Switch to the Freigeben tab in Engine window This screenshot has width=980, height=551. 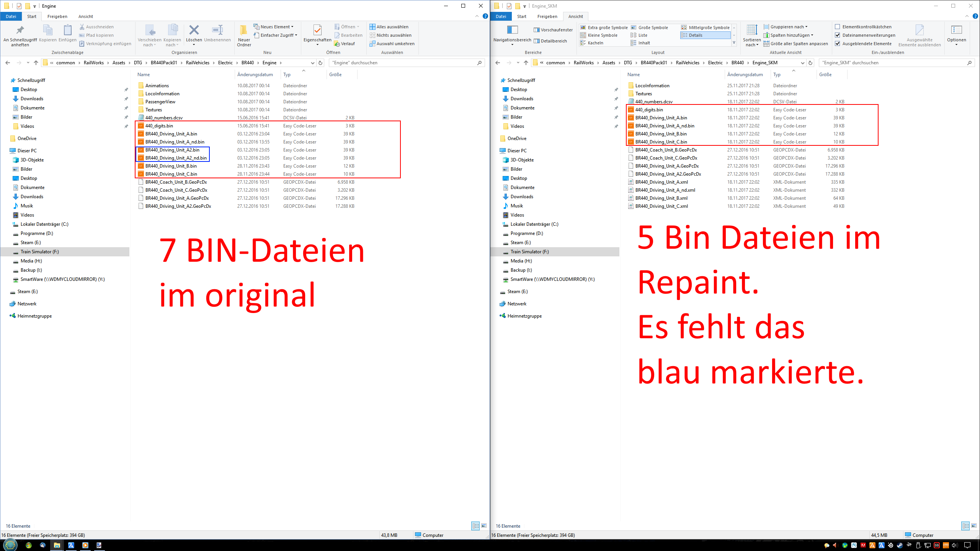(57, 16)
